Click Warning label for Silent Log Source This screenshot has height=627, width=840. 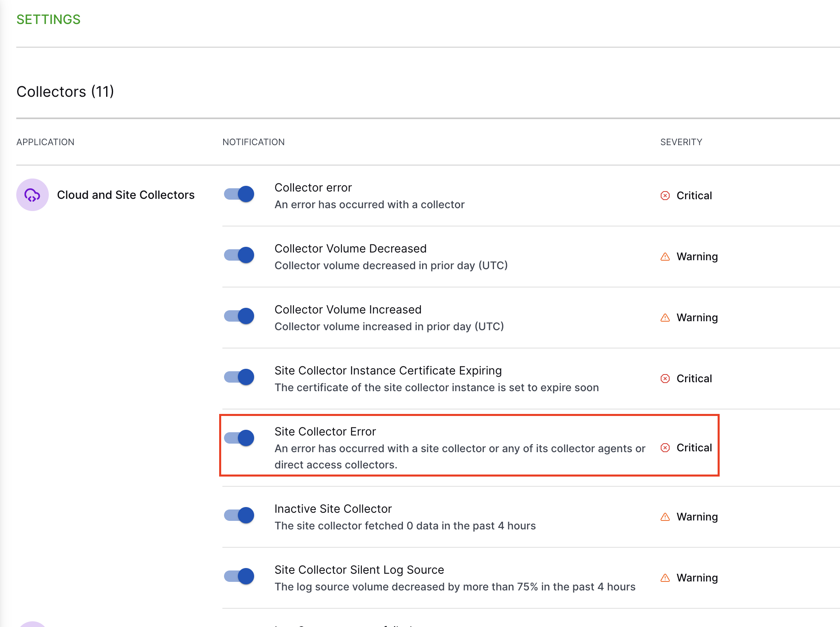click(697, 578)
